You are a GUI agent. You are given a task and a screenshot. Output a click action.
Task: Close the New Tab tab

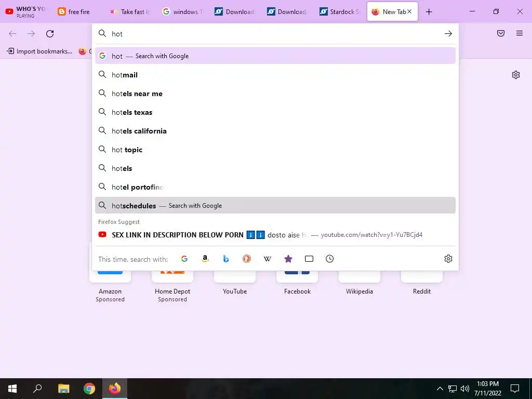[409, 11]
